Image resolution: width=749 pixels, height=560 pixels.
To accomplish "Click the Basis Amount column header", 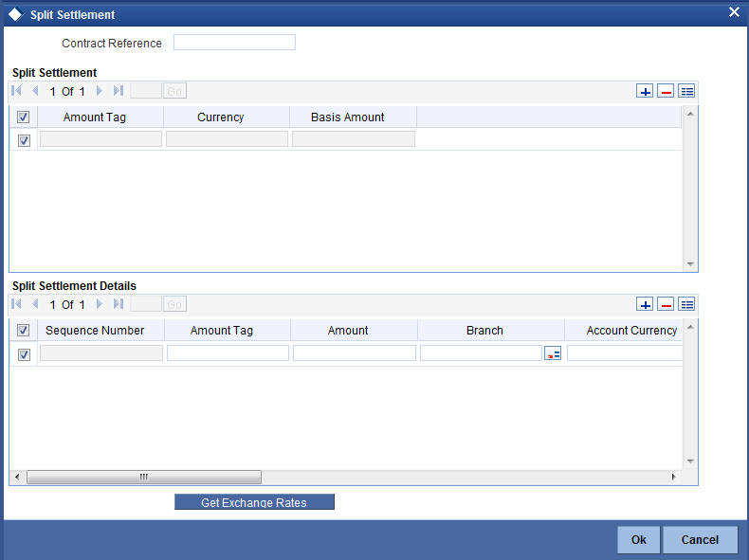I will (353, 117).
